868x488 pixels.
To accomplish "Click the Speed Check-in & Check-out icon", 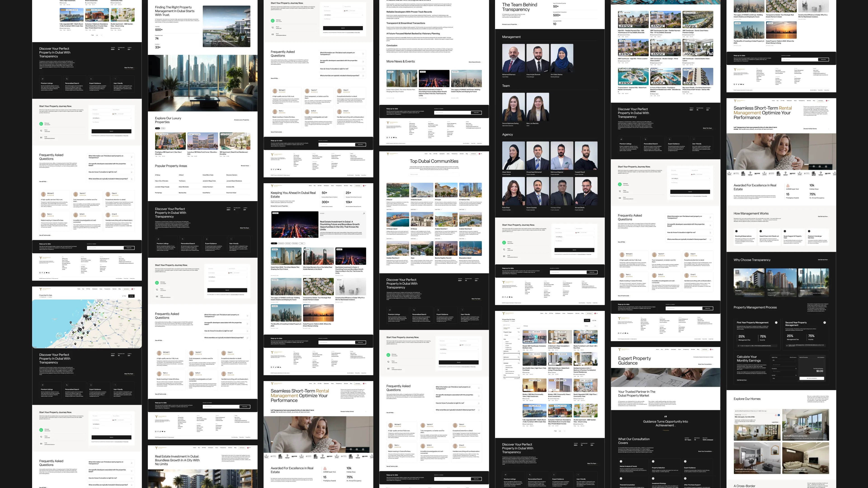I will pyautogui.click(x=760, y=231).
